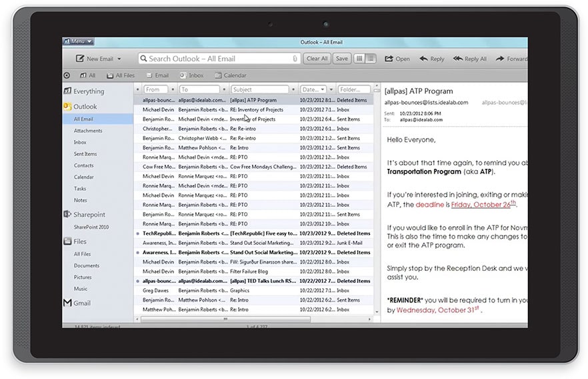This screenshot has width=588, height=379.
Task: Click the magnifier icon in the search box
Action: click(143, 59)
